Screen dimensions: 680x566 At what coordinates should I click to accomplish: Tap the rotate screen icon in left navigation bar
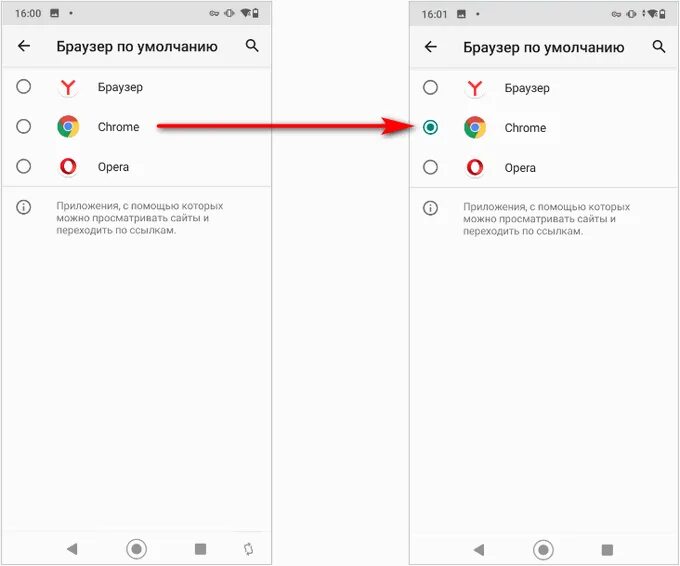(x=248, y=549)
